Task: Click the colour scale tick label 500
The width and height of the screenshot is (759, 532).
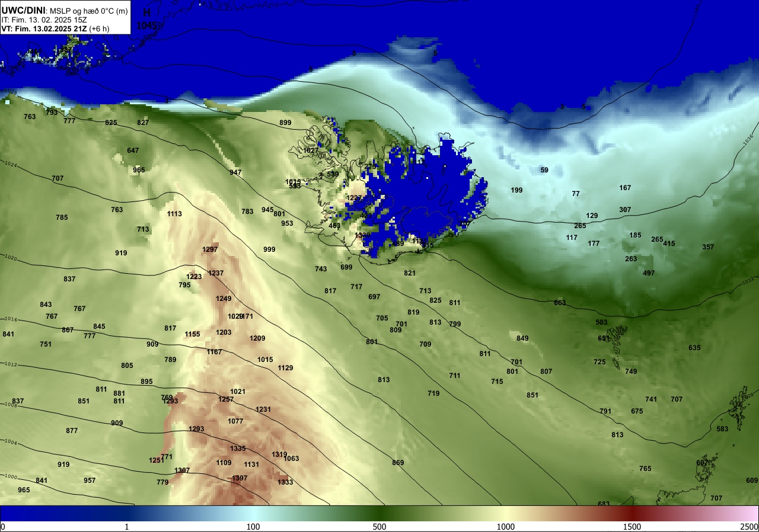Action: [379, 527]
